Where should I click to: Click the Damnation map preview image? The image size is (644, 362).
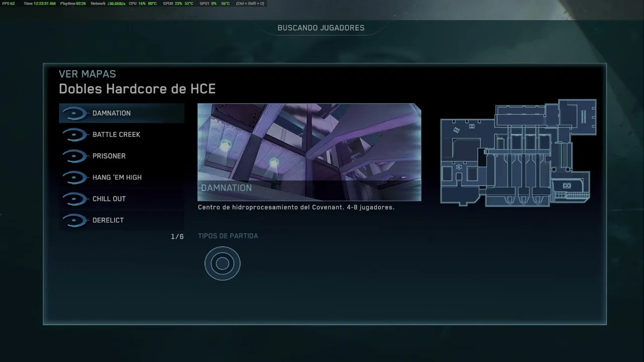[309, 152]
